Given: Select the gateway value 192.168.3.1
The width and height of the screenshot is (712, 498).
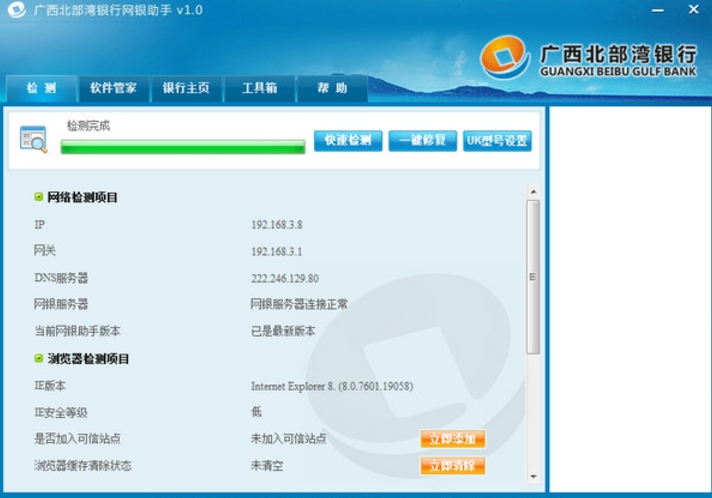Looking at the screenshot, I should pos(277,251).
